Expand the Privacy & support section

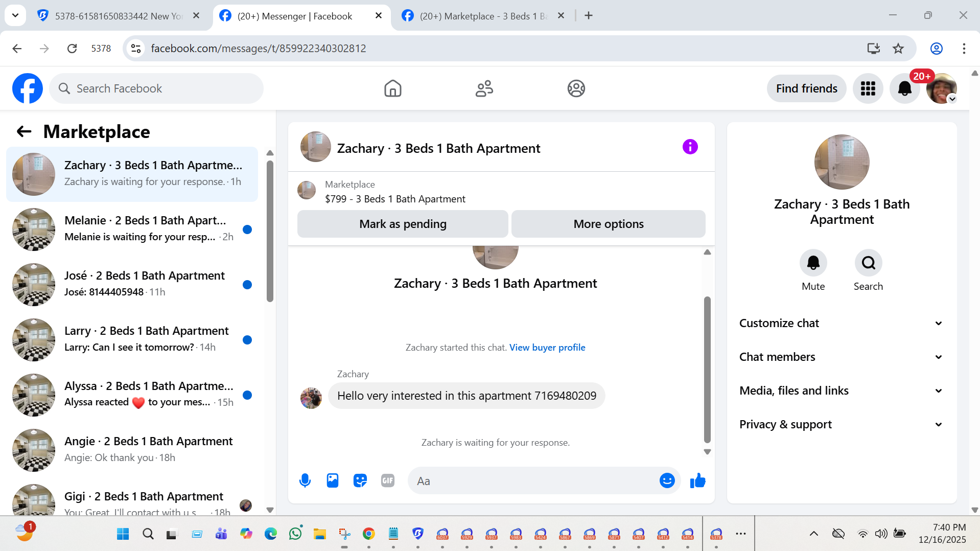click(842, 424)
